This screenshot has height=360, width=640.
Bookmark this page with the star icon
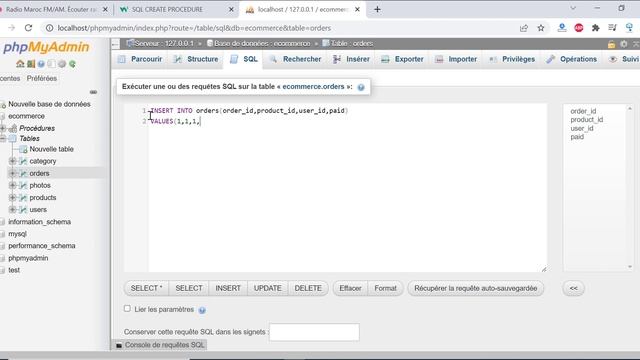pos(541,28)
